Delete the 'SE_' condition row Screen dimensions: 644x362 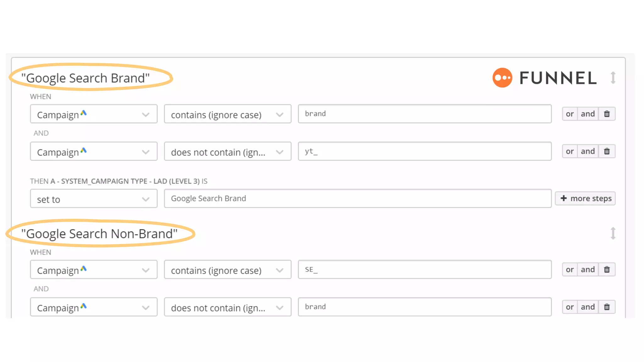click(x=607, y=270)
